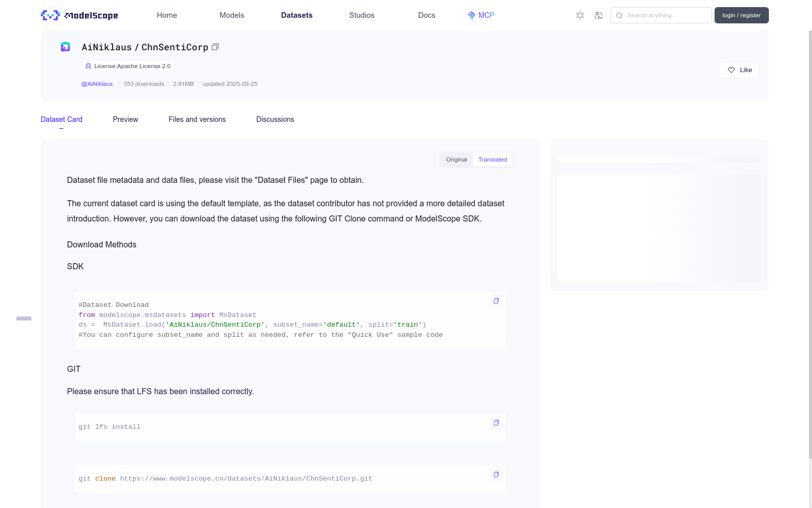Click 'Please ensure that LFS' sentence

[160, 392]
